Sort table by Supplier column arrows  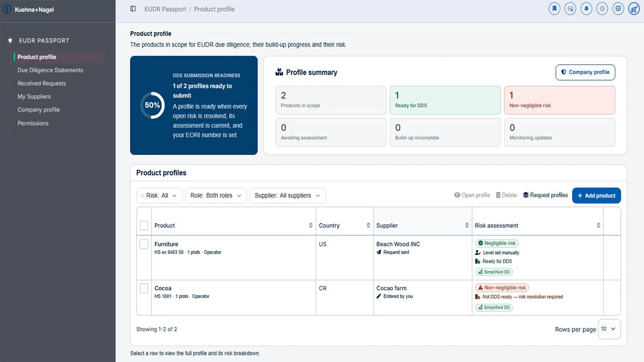click(x=467, y=225)
